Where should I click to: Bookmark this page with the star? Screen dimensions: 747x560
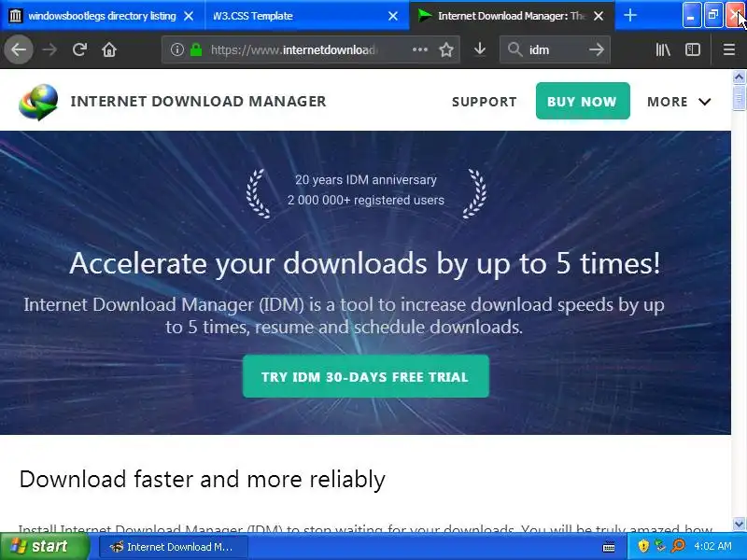click(446, 49)
